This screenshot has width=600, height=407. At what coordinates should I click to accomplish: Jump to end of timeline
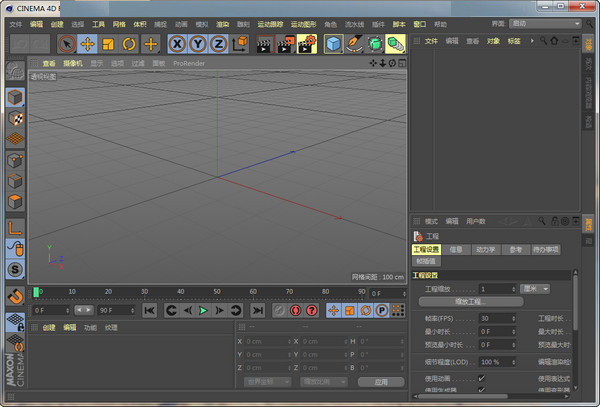259,311
